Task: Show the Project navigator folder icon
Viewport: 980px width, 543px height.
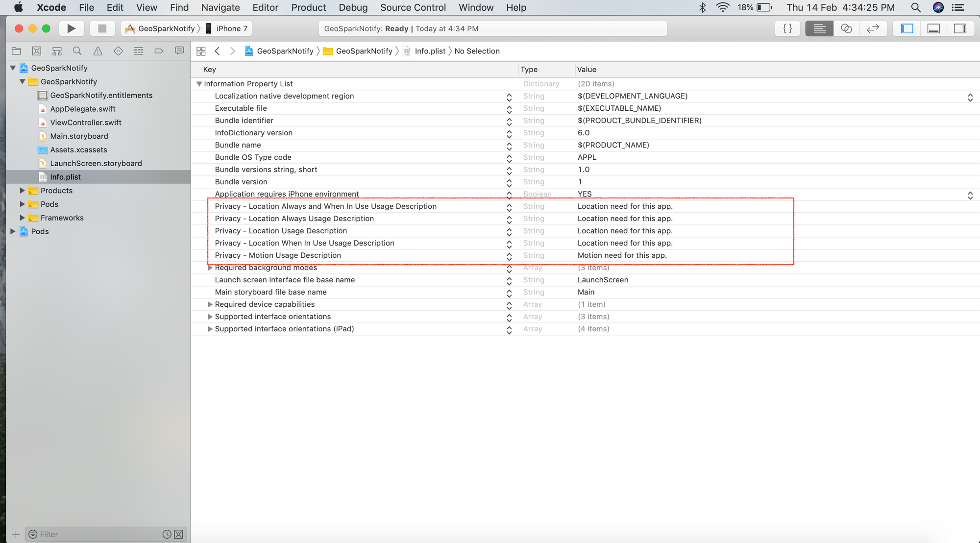Action: coord(16,51)
